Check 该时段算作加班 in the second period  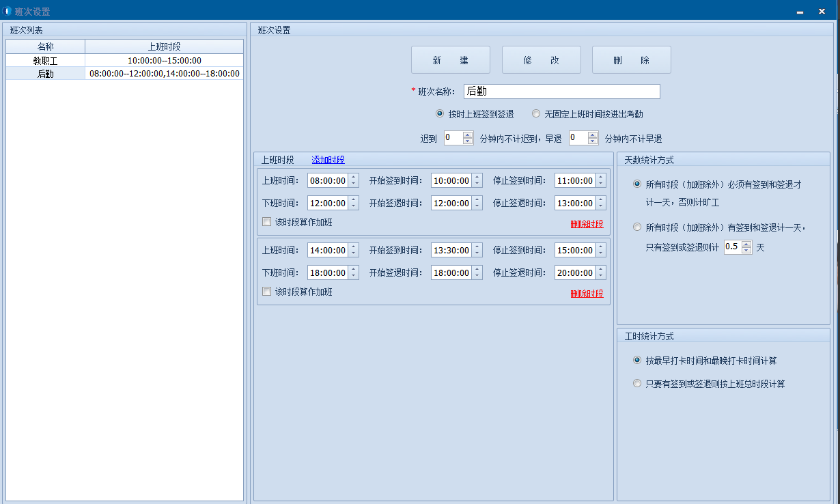267,292
